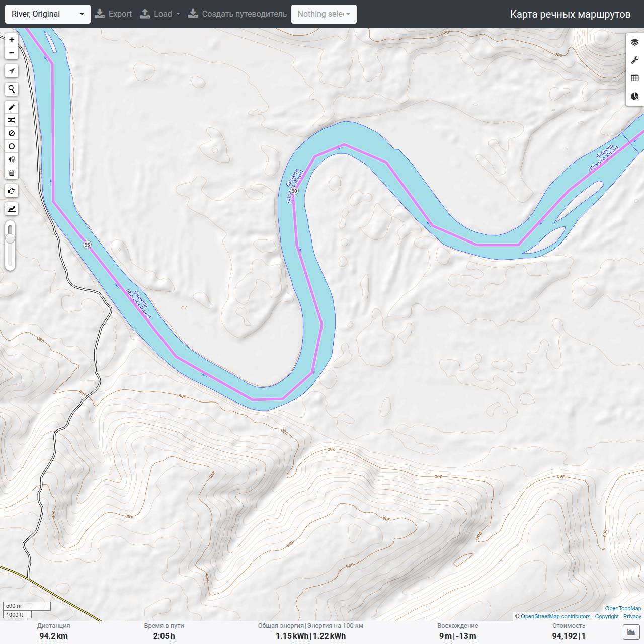Click the vertical opacity slider handle
644x644 pixels.
click(x=10, y=238)
